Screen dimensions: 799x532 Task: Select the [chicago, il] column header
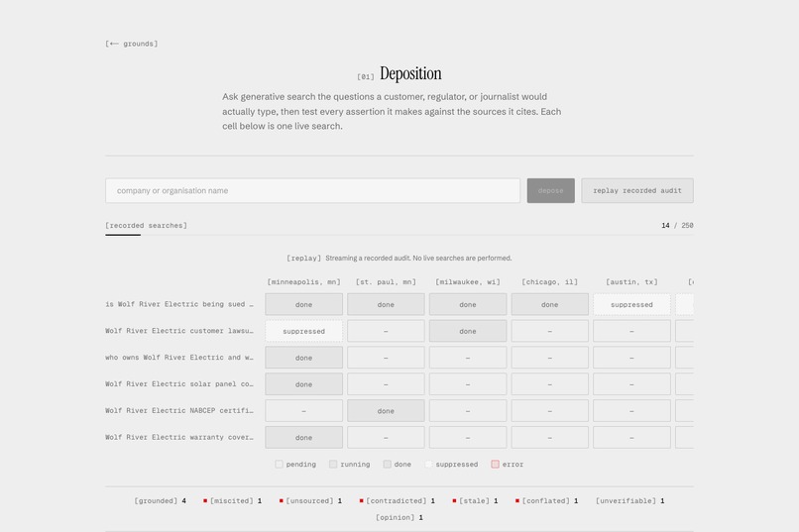click(550, 282)
